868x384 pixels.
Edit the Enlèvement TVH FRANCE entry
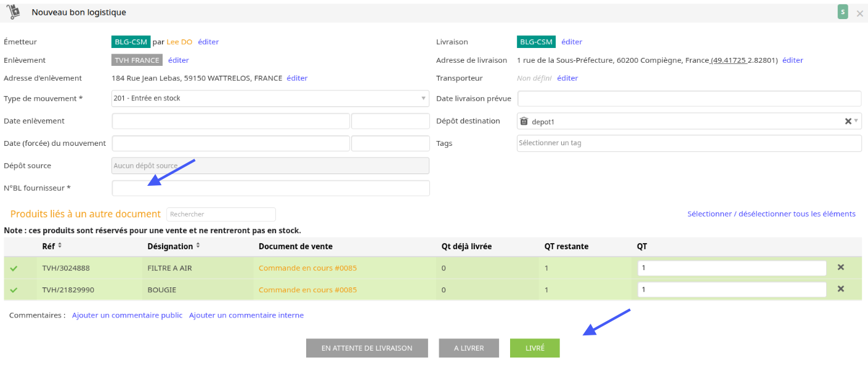(x=179, y=60)
